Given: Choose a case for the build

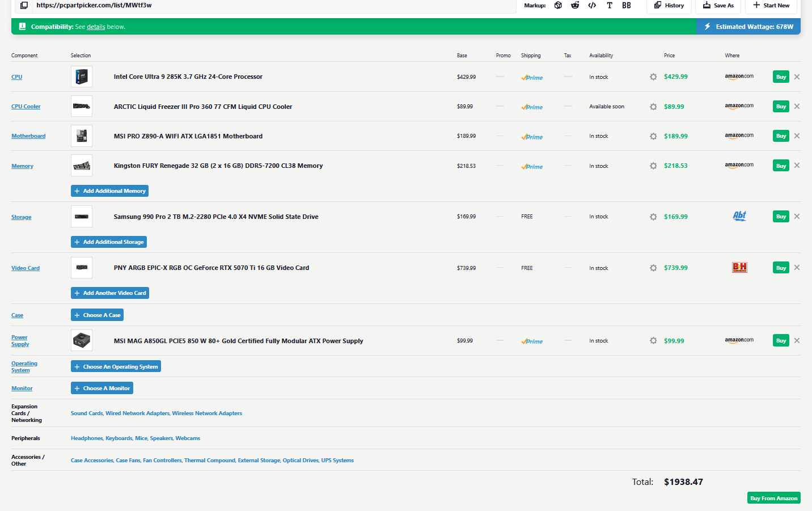Looking at the screenshot, I should pyautogui.click(x=97, y=315).
